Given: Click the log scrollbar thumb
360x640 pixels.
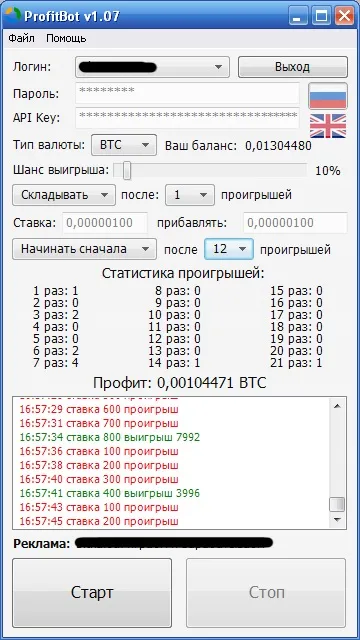Looking at the screenshot, I should (337, 504).
